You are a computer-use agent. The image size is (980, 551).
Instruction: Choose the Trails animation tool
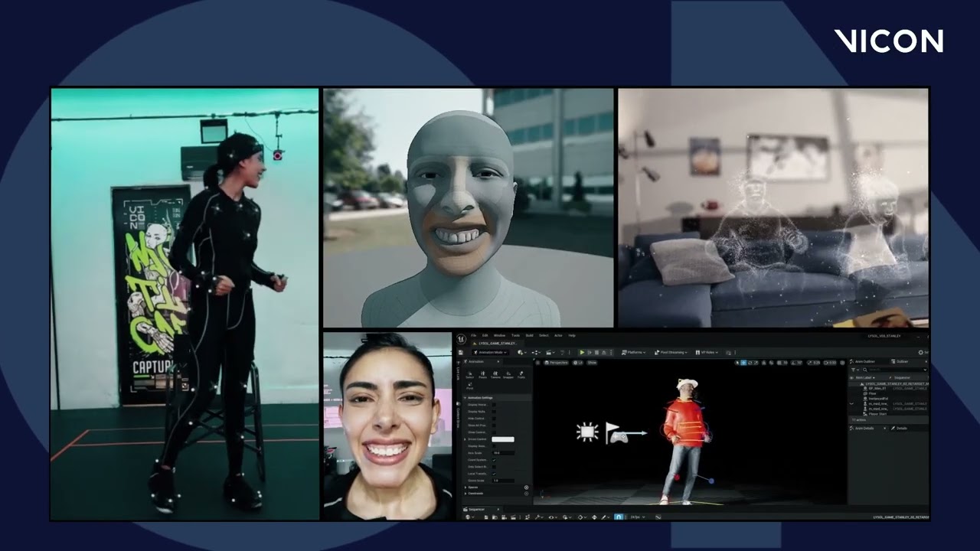pos(521,375)
